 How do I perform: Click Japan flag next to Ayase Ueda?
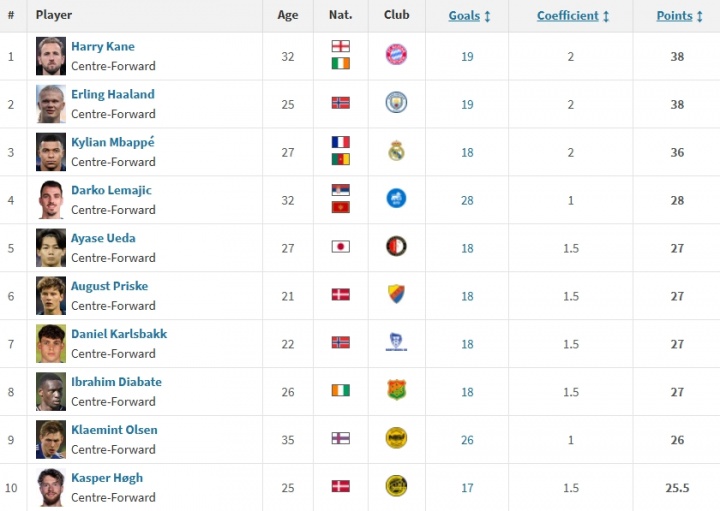point(340,247)
